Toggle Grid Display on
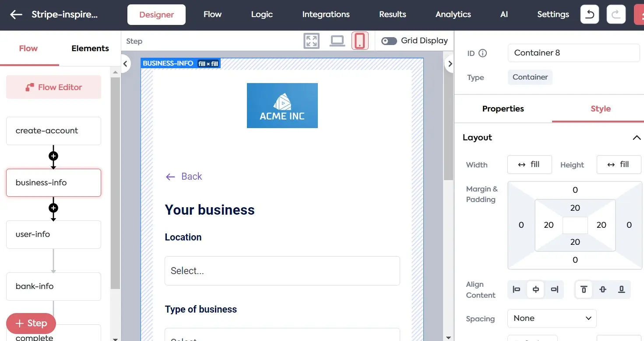The image size is (644, 341). pyautogui.click(x=389, y=41)
